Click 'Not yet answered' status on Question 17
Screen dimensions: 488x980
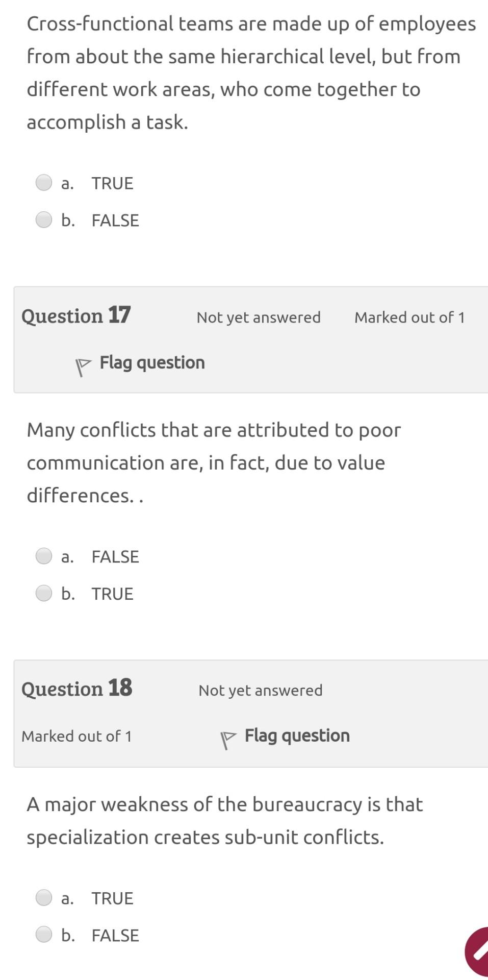point(259,317)
